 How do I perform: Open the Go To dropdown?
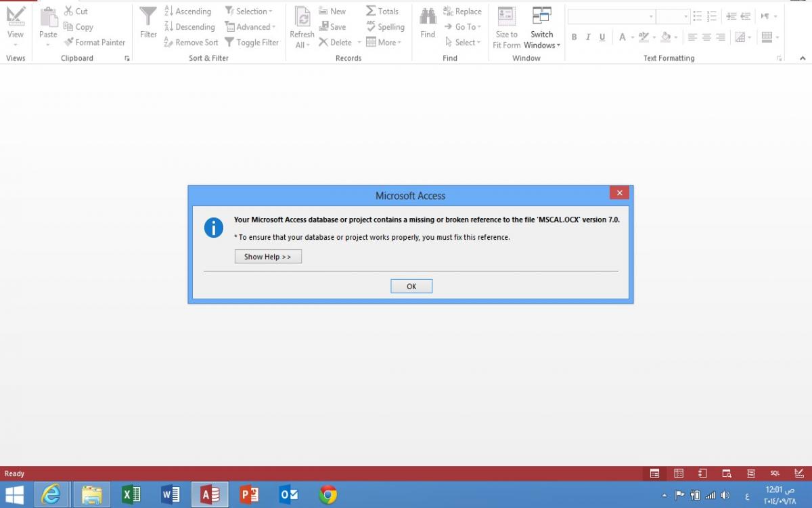click(463, 27)
